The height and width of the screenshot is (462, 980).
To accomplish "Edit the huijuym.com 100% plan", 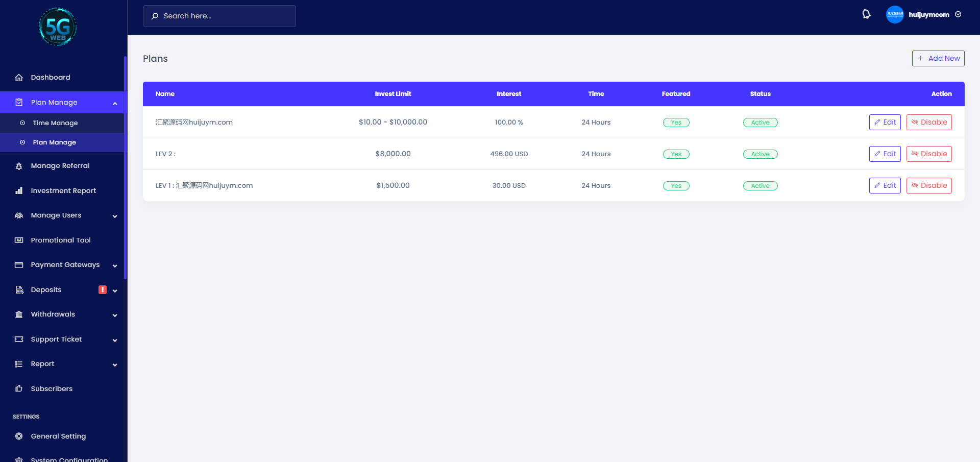I will (885, 122).
